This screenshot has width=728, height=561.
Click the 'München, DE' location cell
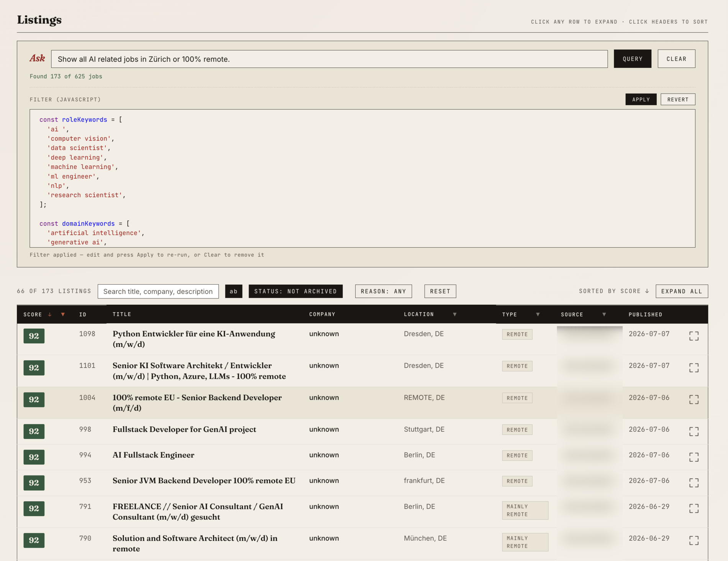(425, 538)
